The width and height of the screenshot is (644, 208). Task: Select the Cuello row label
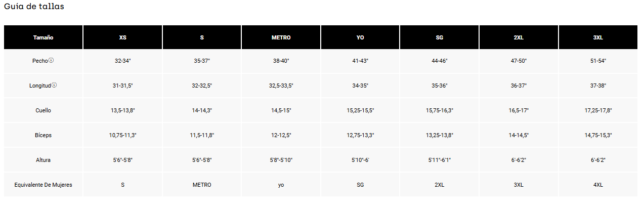pyautogui.click(x=43, y=110)
